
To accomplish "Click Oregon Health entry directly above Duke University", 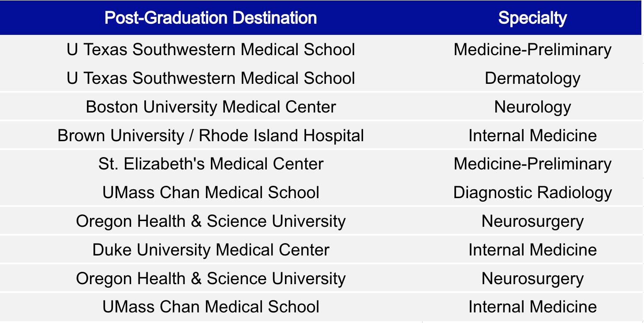I will pos(211,222).
